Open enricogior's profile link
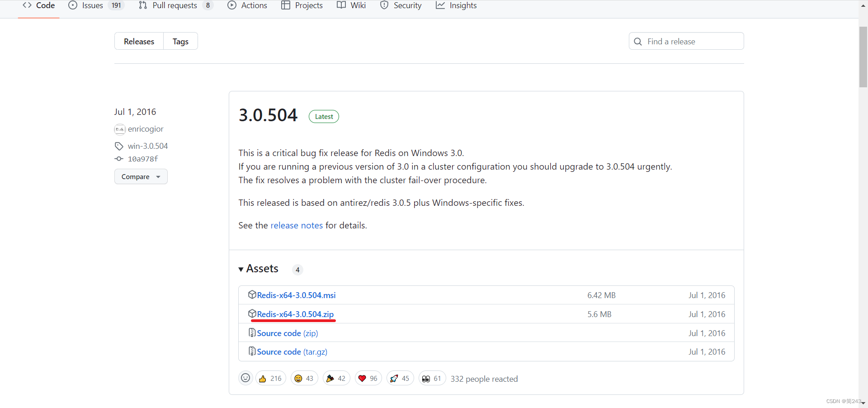Image resolution: width=868 pixels, height=408 pixels. pyautogui.click(x=146, y=129)
